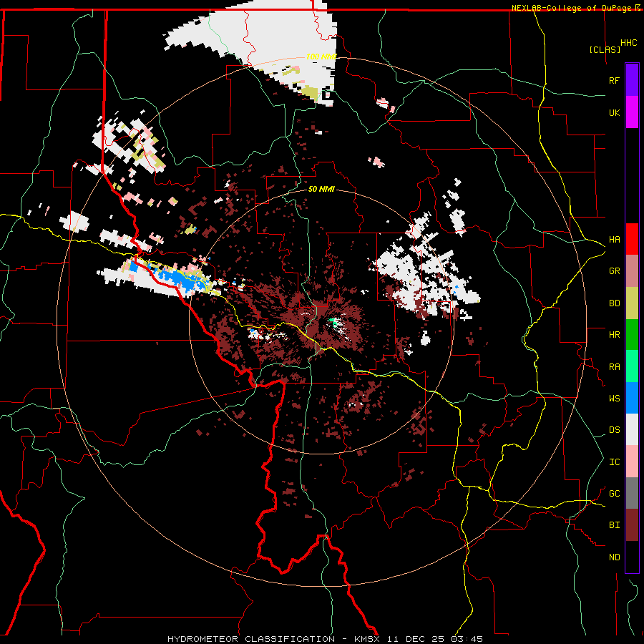Screen dimensions: 644x644
Task: Click the HR legend label
Action: click(614, 335)
